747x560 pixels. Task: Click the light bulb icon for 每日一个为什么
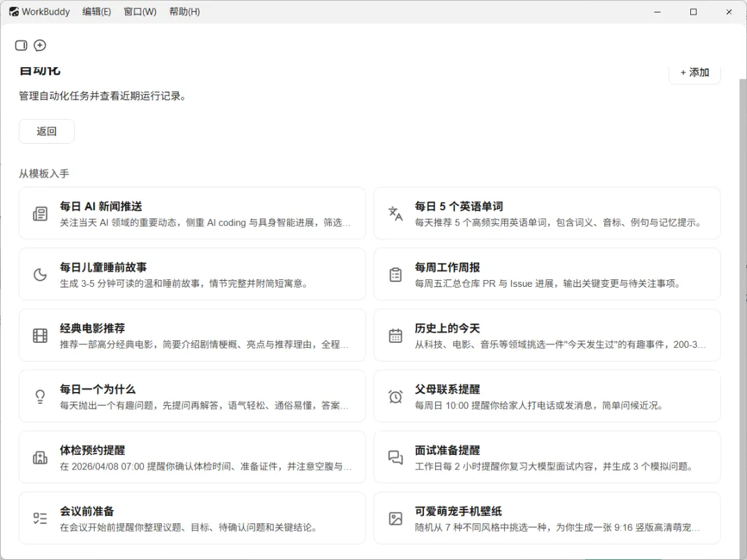[x=40, y=396]
